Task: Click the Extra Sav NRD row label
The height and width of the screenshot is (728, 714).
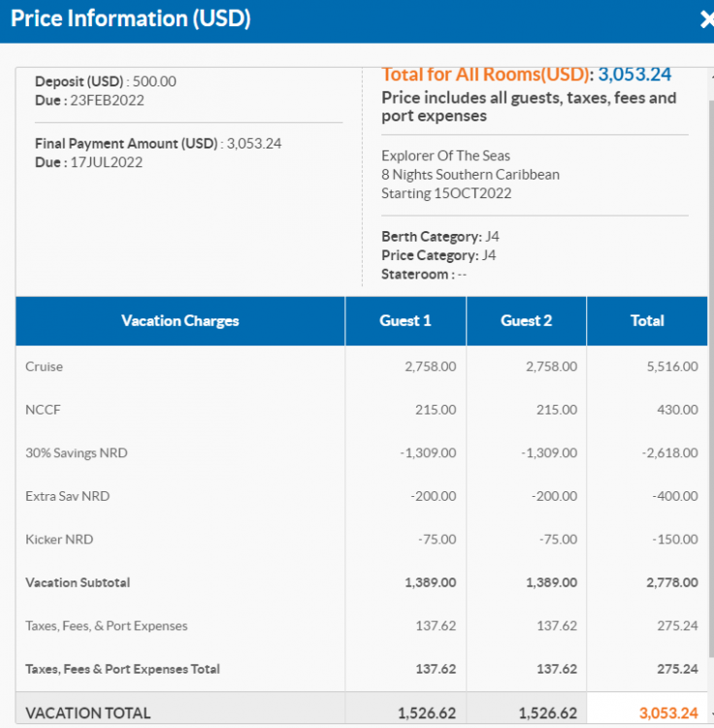Action: 67,496
